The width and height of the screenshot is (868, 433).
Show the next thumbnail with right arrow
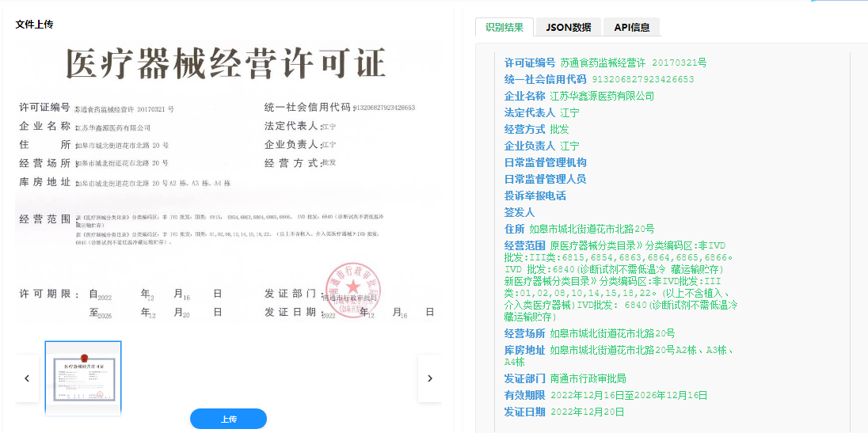click(x=429, y=378)
